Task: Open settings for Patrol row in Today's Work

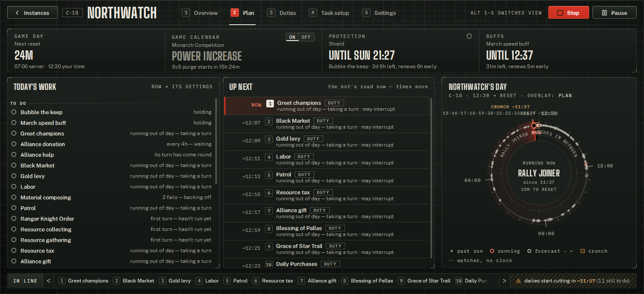Action: (x=112, y=208)
